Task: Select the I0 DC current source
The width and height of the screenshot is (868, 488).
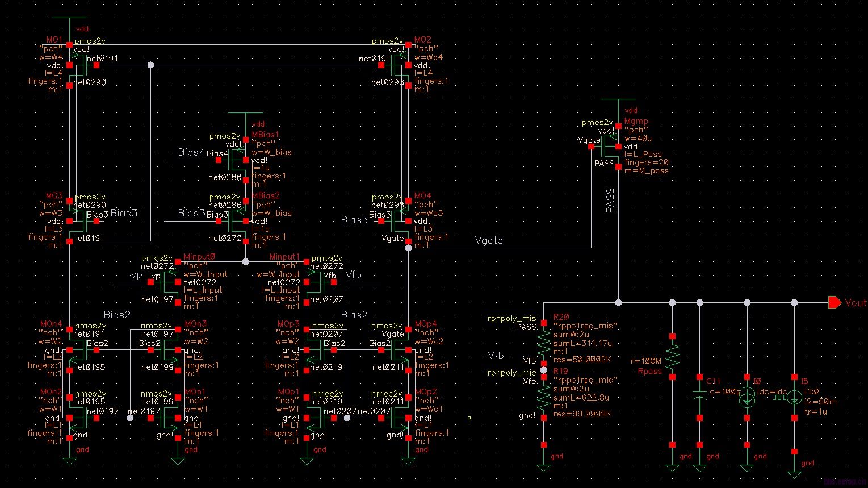Action: (747, 398)
